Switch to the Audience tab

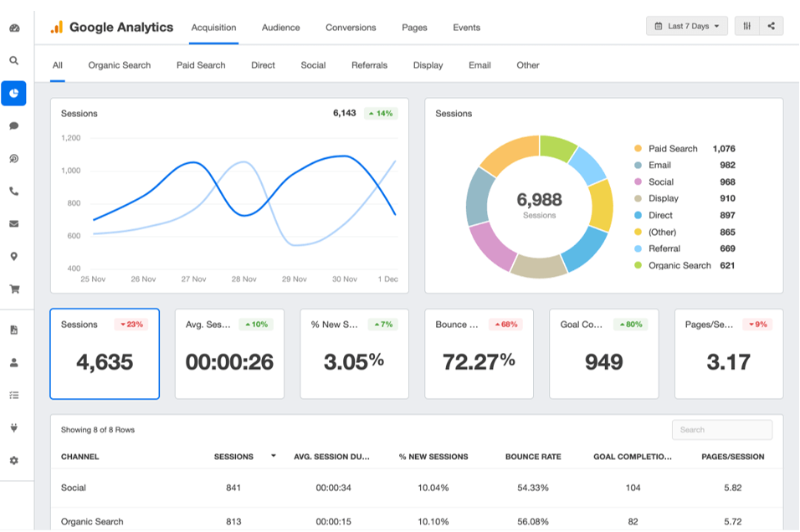click(x=280, y=28)
